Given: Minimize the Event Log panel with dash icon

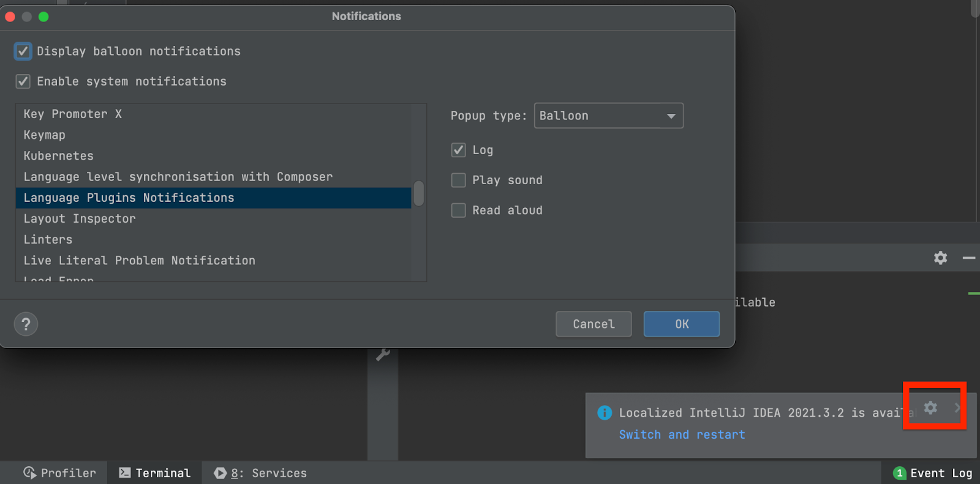Looking at the screenshot, I should (x=968, y=258).
